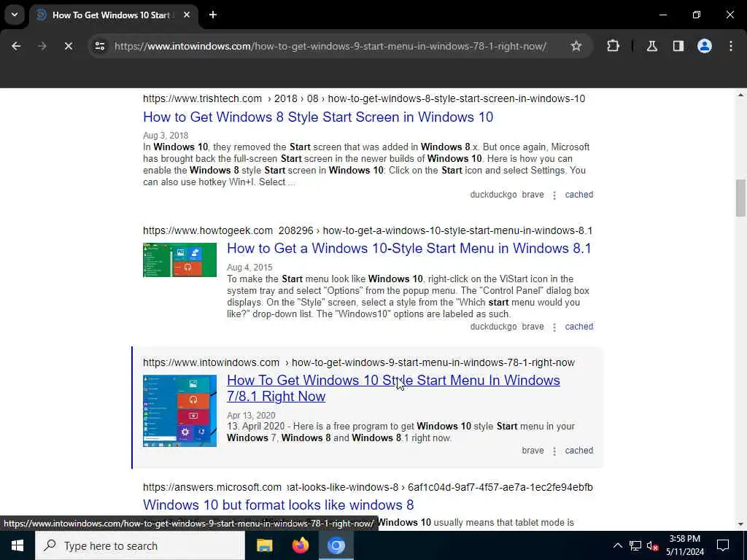Open File Explorer from the taskbar

(264, 545)
